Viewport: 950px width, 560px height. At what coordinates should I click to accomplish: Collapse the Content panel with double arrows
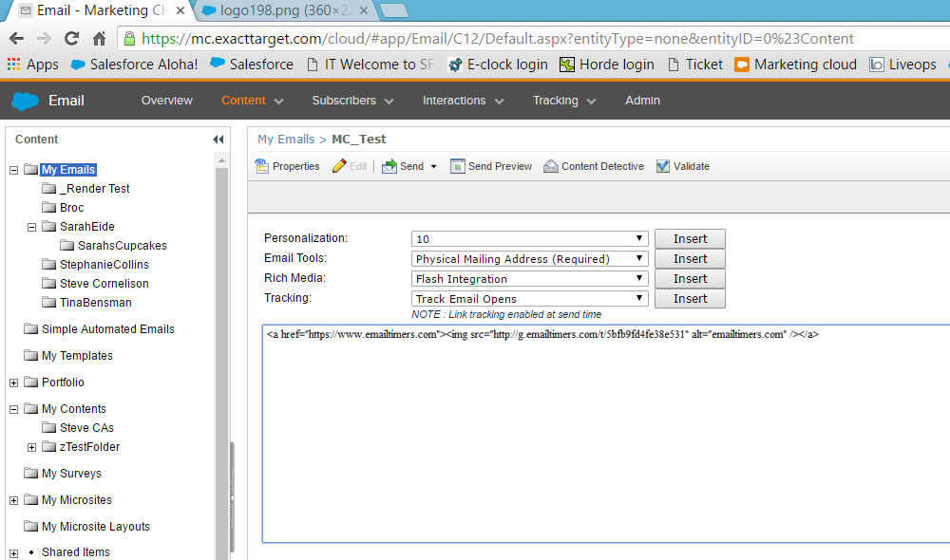[x=218, y=140]
